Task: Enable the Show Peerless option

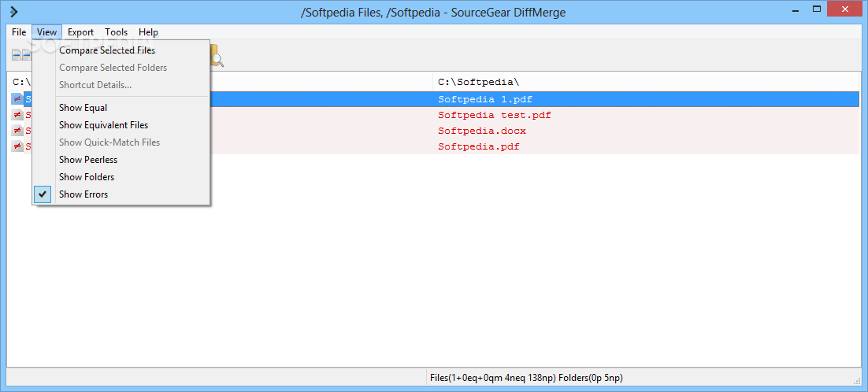Action: pyautogui.click(x=121, y=160)
